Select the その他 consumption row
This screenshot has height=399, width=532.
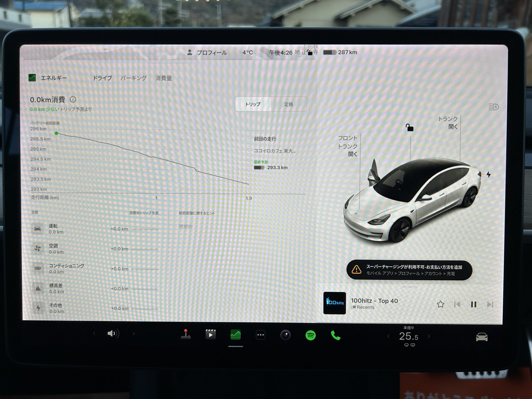pos(95,308)
